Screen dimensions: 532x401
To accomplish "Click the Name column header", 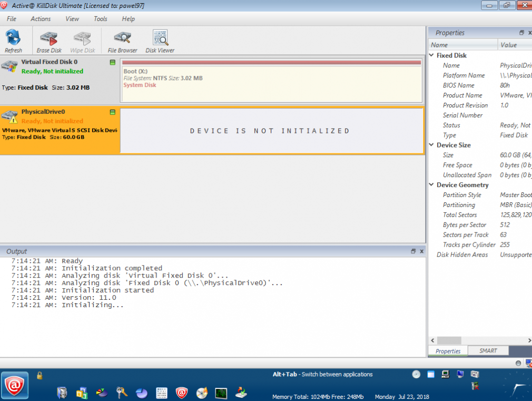I will pyautogui.click(x=463, y=45).
